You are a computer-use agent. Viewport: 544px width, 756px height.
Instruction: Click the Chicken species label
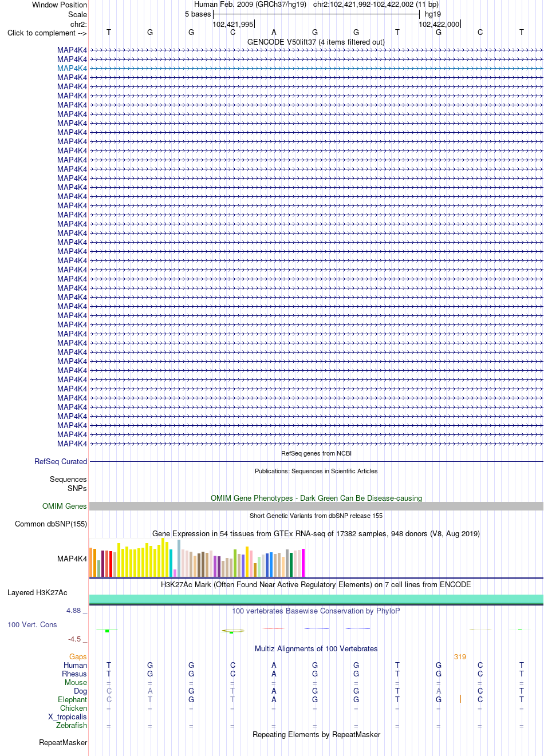tap(73, 708)
